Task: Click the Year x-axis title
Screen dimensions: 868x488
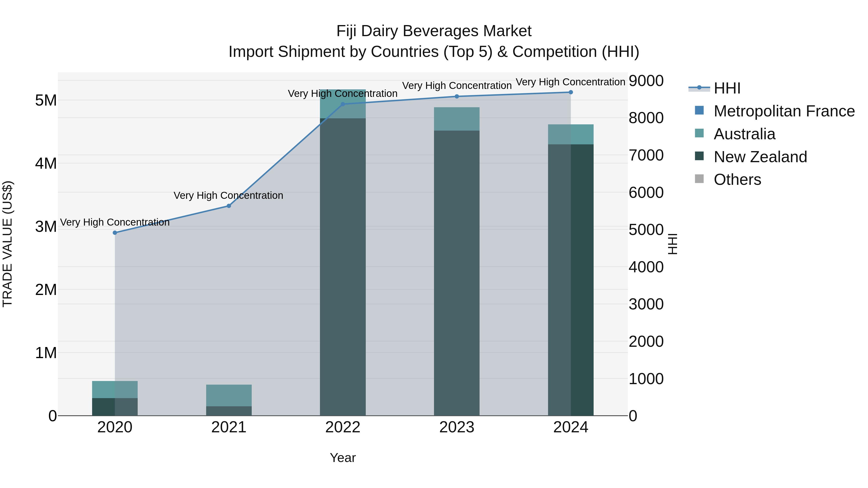Action: coord(343,458)
